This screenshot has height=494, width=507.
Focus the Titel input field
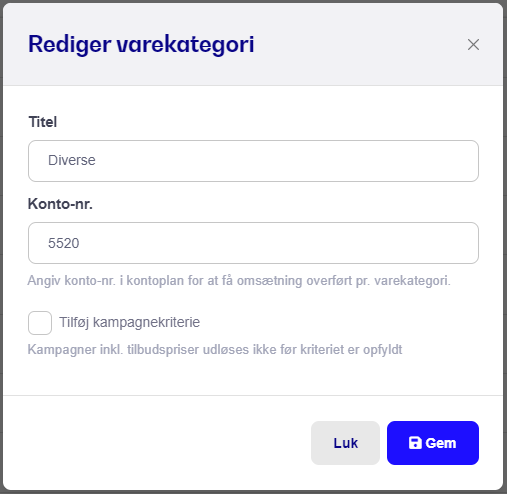click(253, 161)
